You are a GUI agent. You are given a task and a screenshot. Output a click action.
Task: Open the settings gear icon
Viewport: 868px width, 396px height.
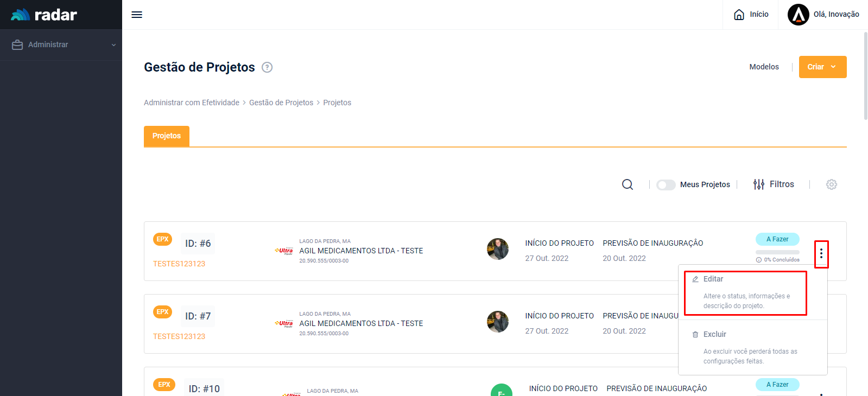click(831, 184)
